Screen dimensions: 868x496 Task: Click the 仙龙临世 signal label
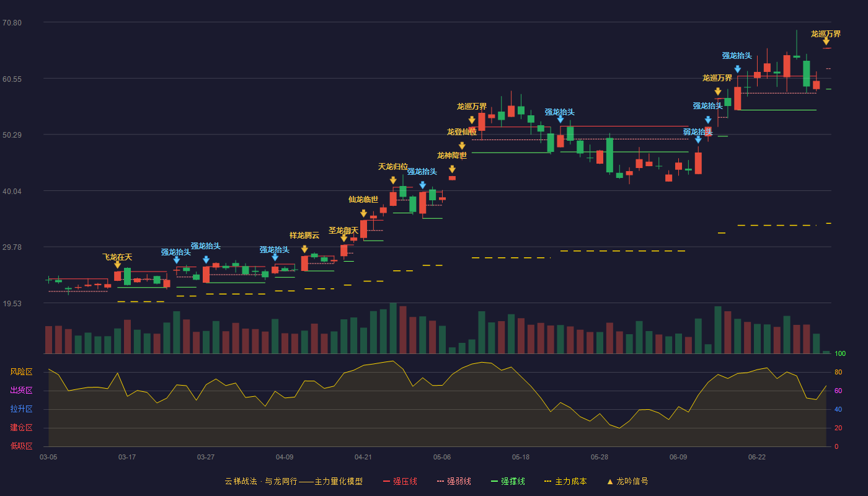point(363,200)
